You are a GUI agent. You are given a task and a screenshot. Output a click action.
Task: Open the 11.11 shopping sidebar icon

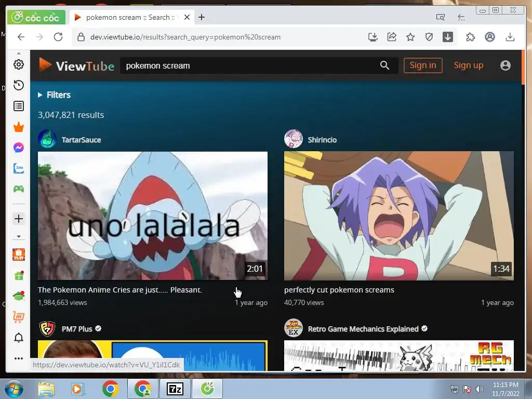[19, 255]
